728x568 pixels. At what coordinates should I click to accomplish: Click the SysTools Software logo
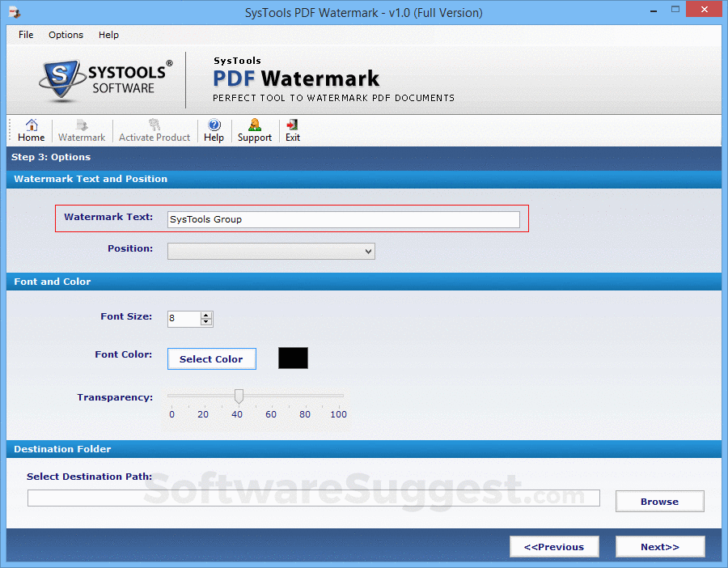(106, 80)
